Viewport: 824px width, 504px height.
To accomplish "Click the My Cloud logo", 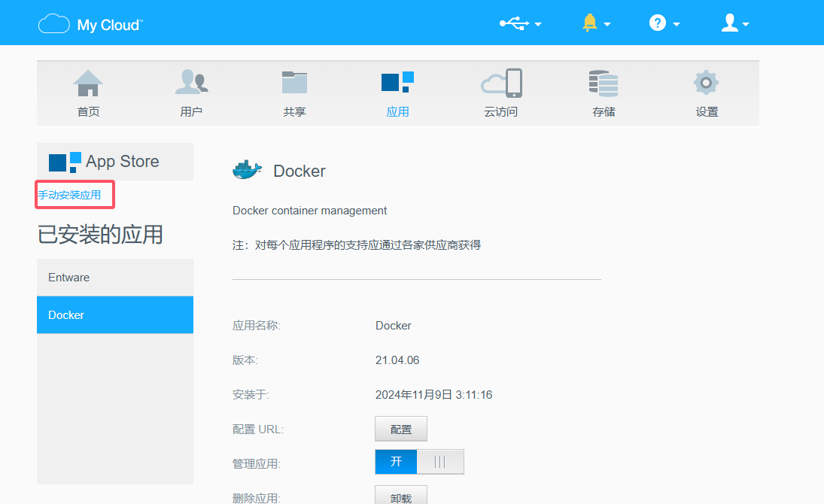I will click(x=90, y=24).
